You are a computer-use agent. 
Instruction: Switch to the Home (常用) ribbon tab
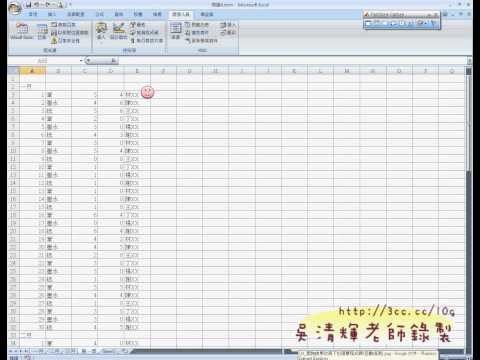[x=33, y=14]
